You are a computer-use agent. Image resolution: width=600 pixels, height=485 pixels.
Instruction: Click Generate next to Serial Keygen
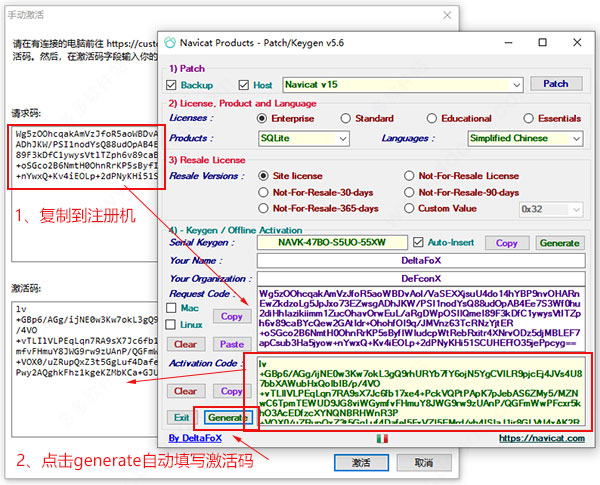[560, 243]
